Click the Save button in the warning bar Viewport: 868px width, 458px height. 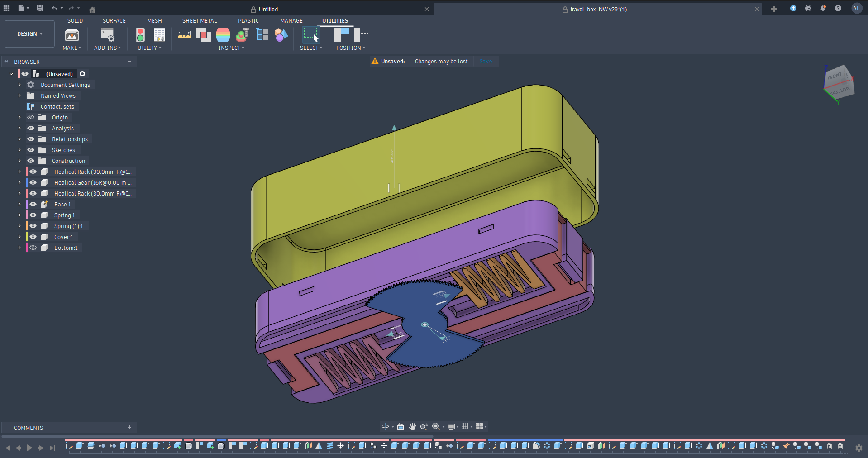(x=485, y=61)
